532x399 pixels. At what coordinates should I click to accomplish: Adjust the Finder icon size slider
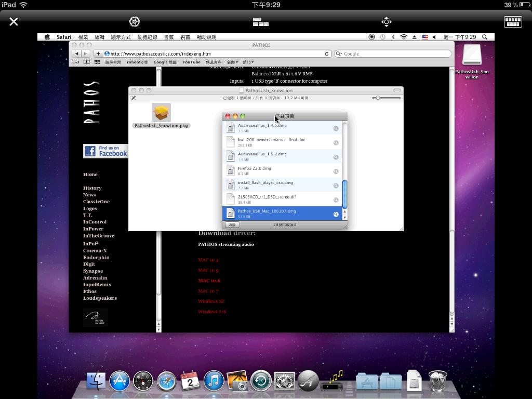tap(378, 98)
